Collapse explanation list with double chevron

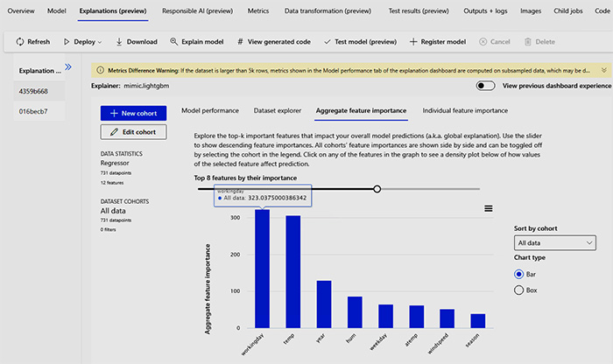68,66
